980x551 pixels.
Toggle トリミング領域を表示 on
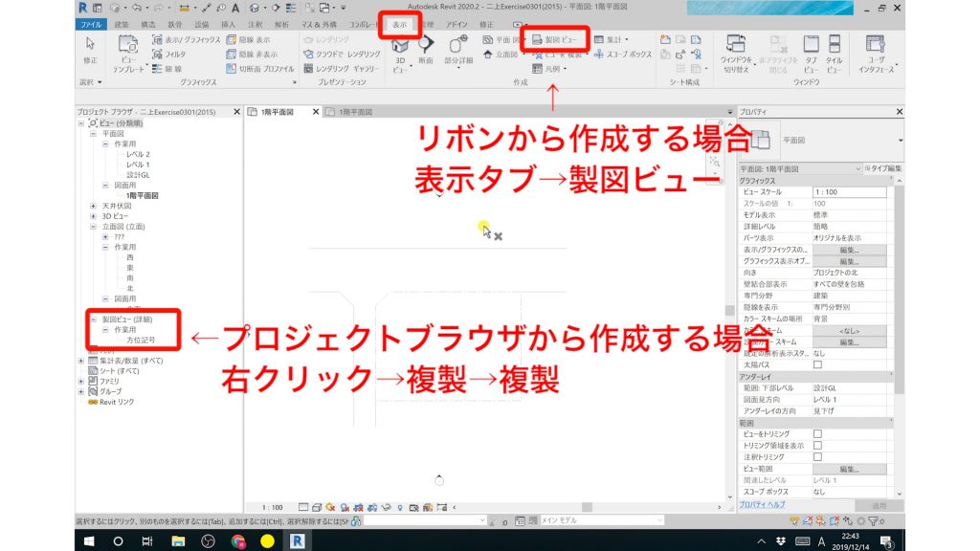[817, 445]
